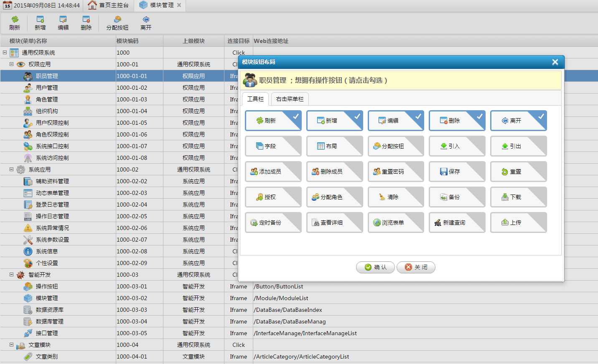Select the 用户权限控制 row icon
Screen dimensions: 598x364
tap(28, 123)
